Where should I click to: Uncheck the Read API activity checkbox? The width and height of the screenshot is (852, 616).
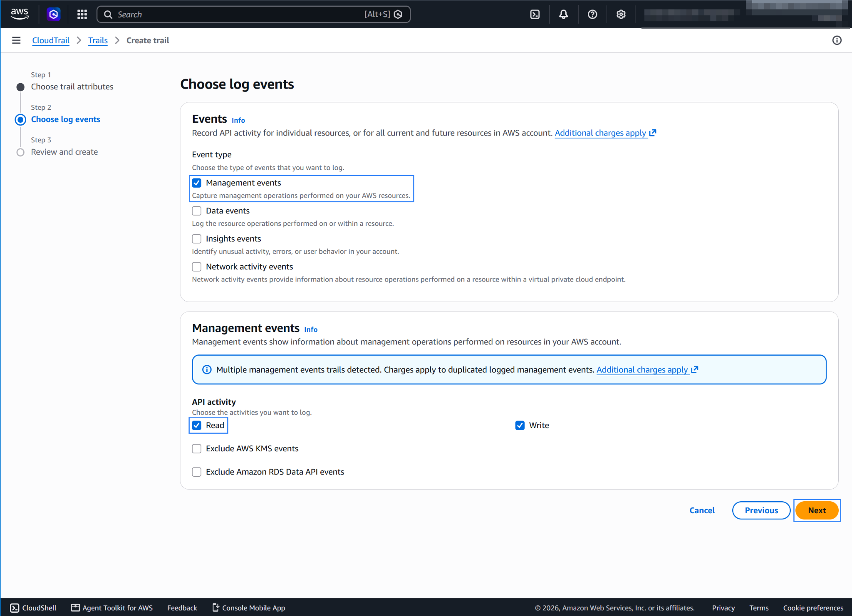coord(197,425)
